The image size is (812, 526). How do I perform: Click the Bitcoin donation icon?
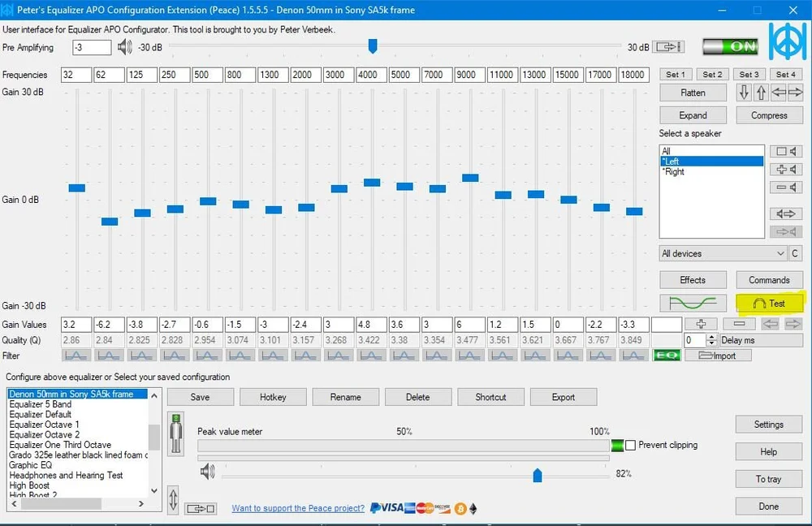point(460,509)
